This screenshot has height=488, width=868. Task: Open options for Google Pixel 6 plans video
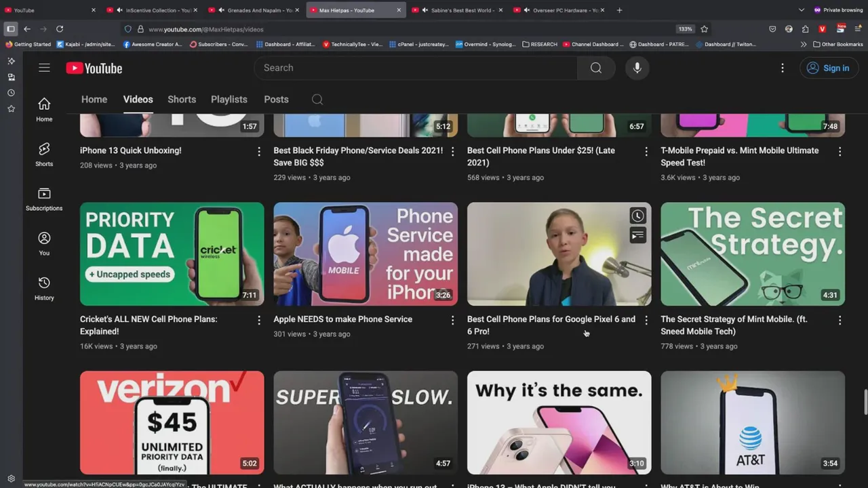(646, 321)
